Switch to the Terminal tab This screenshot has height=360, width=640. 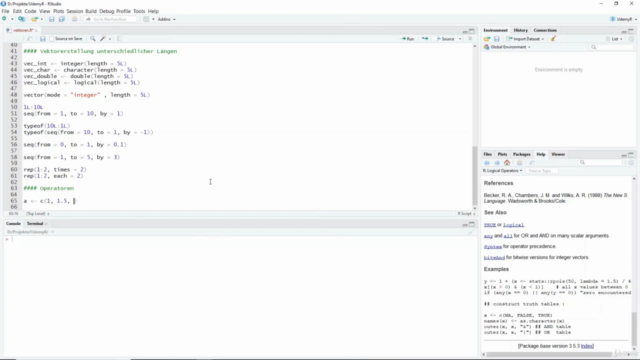coord(35,224)
